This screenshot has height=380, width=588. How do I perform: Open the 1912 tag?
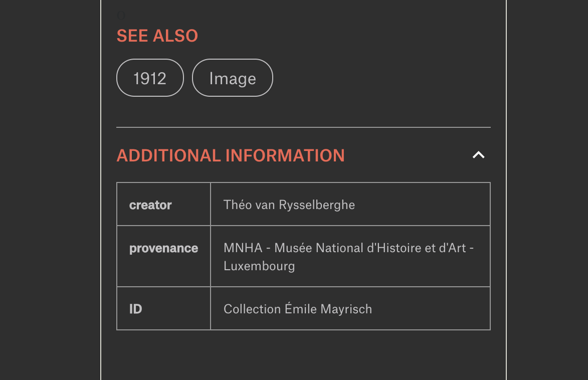click(150, 78)
